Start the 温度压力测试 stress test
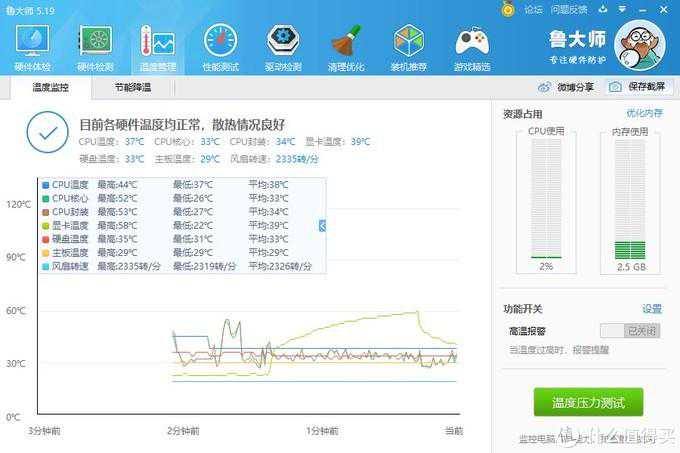Screen dimensions: 680x453 [x=588, y=403]
